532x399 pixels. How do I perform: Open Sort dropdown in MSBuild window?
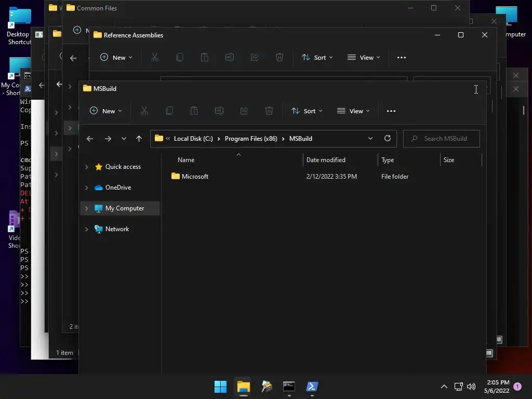[307, 111]
